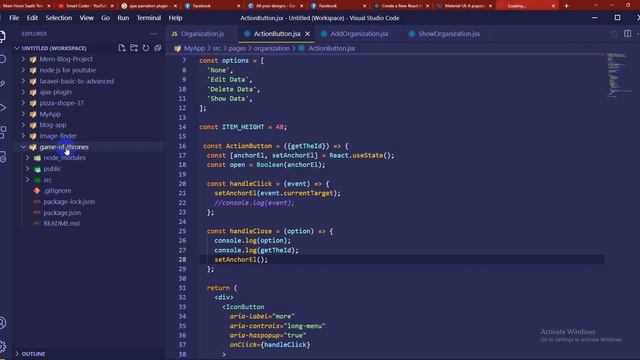Open the Selection menu
Viewport: 640px width, 360px height.
point(58,18)
